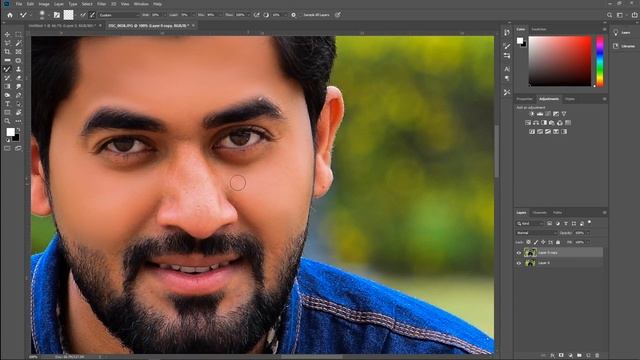The image size is (640, 360).
Task: Turn layer filtering on or off
Action: click(589, 222)
